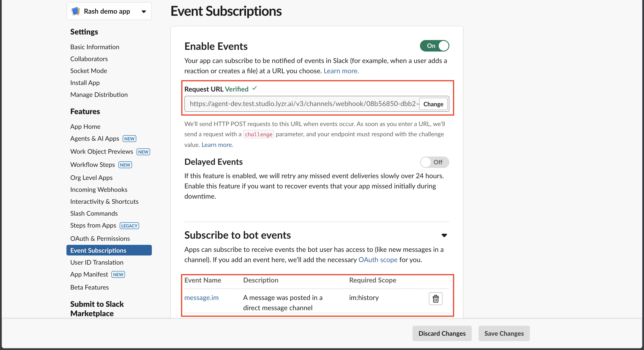
Task: Click the NEW badge beside Agents & AI Apps
Action: (x=129, y=139)
